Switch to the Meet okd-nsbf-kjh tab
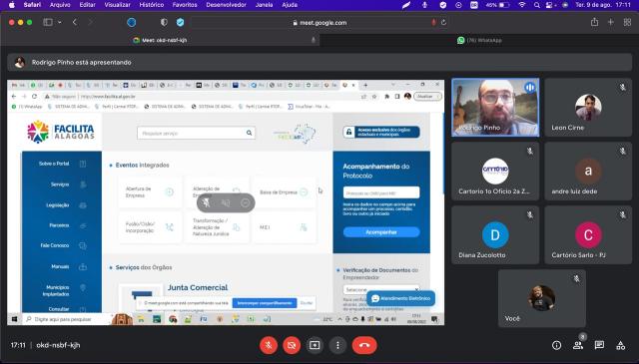The image size is (639, 364). tap(160, 40)
